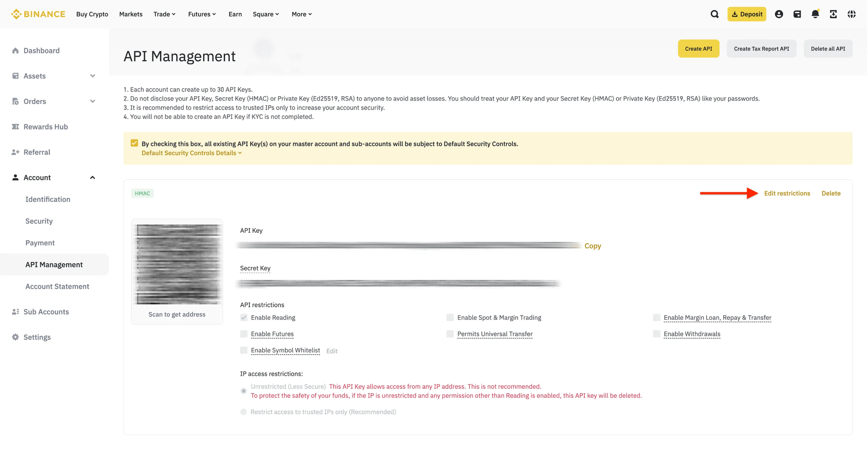Check the Enable Withdrawals checkbox
Image resolution: width=868 pixels, height=450 pixels.
tap(657, 334)
